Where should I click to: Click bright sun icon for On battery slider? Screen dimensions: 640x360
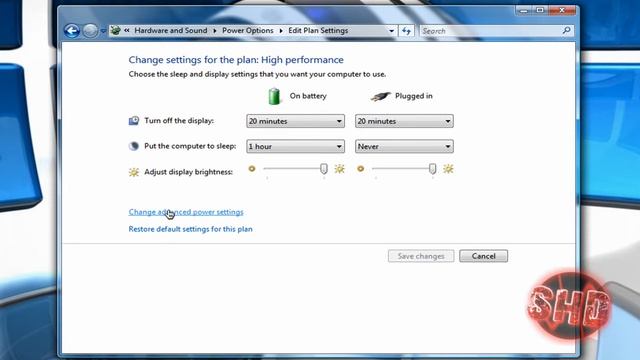[340, 169]
